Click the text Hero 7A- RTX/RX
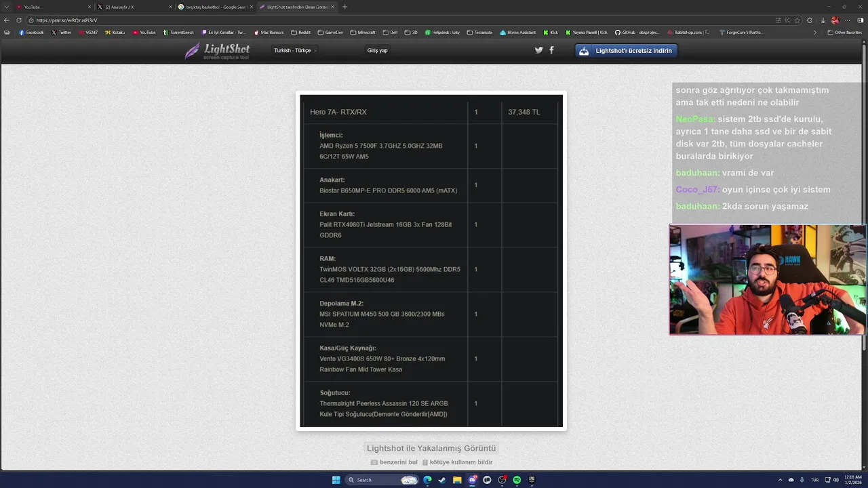 coord(338,112)
